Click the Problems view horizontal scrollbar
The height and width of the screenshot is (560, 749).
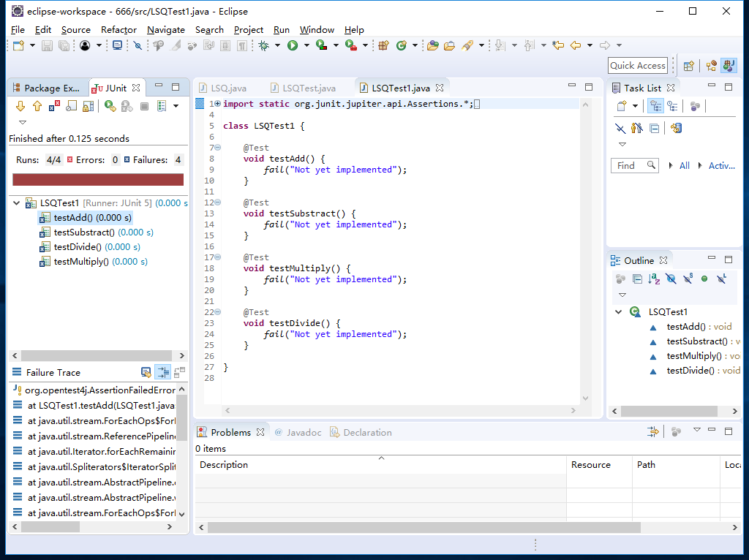coord(424,528)
